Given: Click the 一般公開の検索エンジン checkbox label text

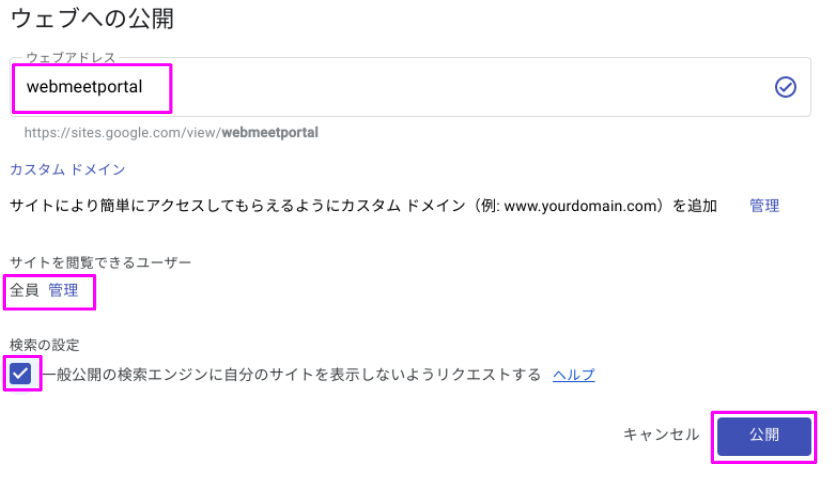Looking at the screenshot, I should pyautogui.click(x=291, y=374).
